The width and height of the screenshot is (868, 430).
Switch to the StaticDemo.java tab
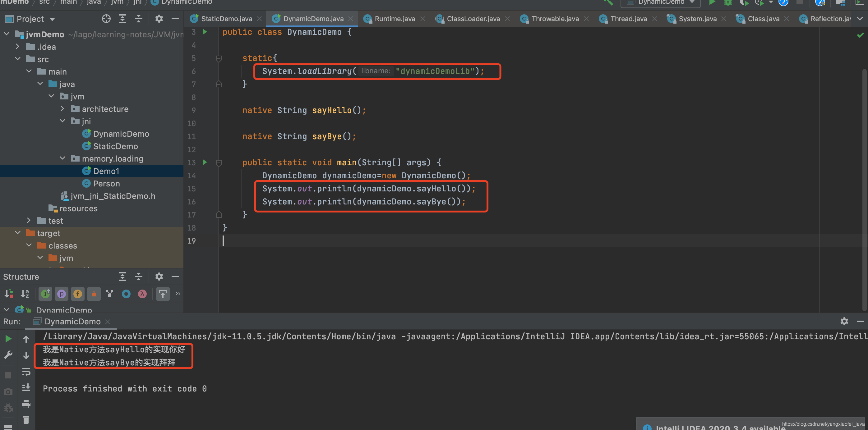pyautogui.click(x=226, y=19)
